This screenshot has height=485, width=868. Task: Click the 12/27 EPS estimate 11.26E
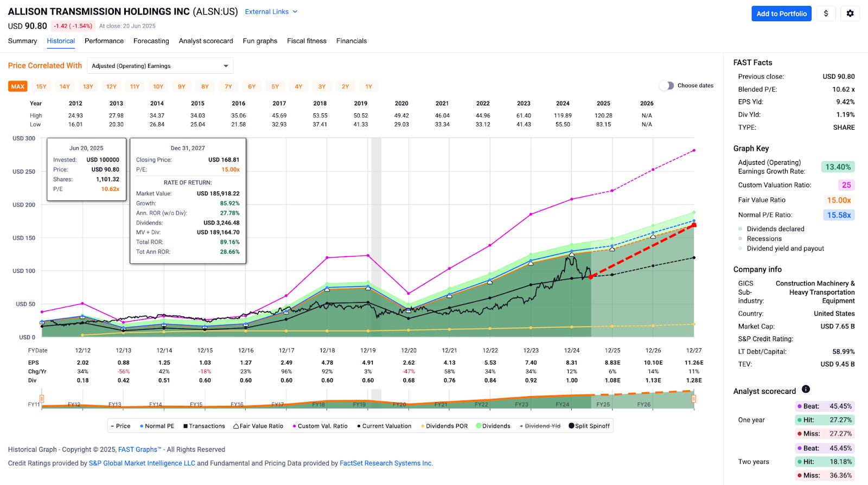694,362
